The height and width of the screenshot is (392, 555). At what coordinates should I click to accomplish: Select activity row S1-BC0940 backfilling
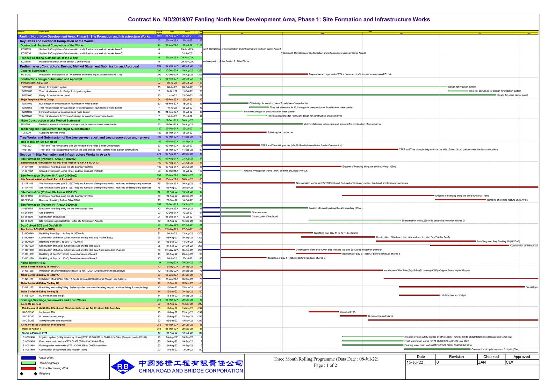pos(110,234)
